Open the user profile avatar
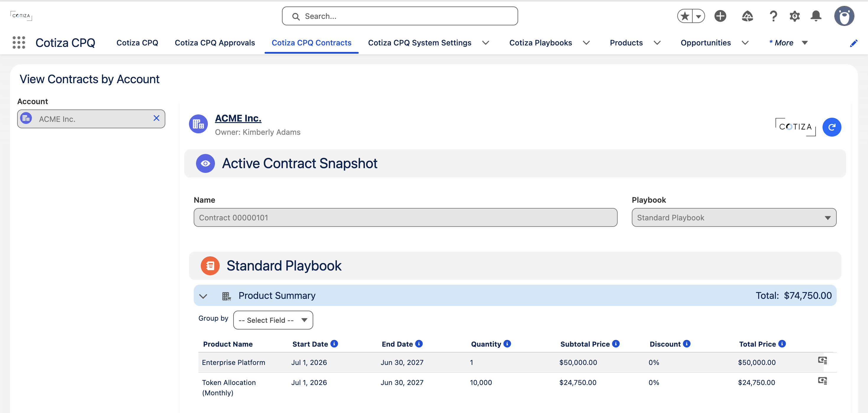Image resolution: width=868 pixels, height=413 pixels. click(x=844, y=16)
